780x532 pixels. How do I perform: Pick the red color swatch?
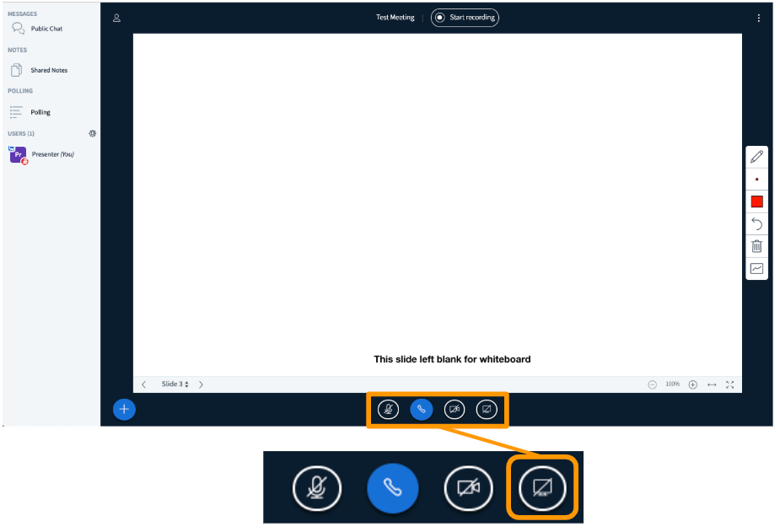(x=756, y=202)
